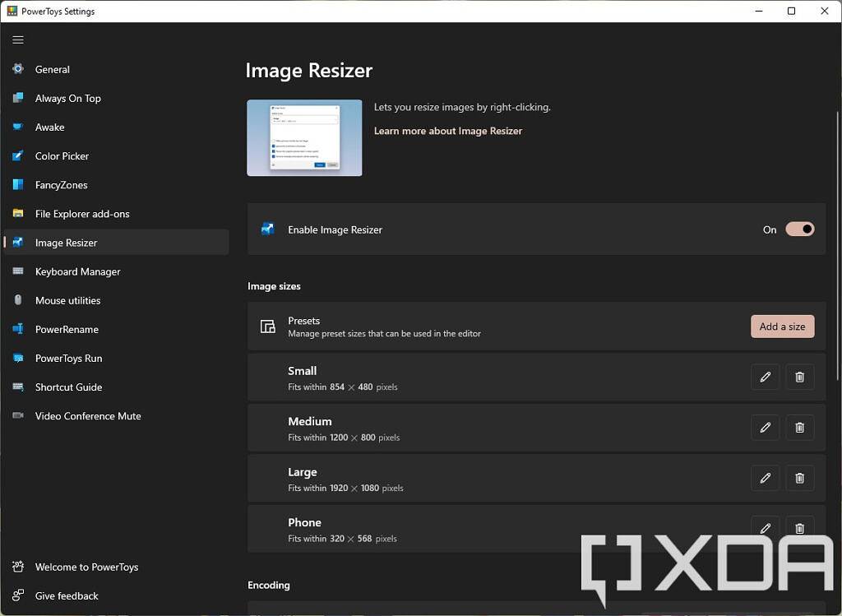Click the Image Resizer preview thumbnail
Viewport: 842px width, 616px height.
tap(304, 137)
